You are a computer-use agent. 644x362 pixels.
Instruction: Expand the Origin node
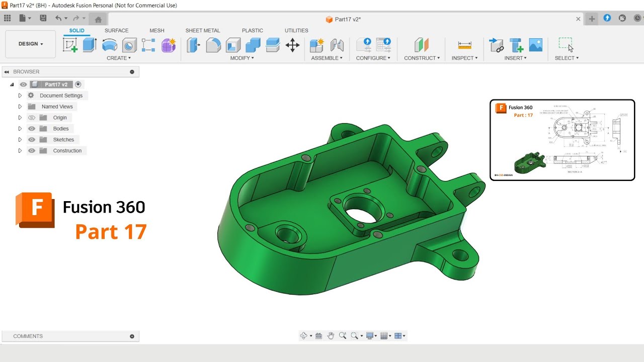(20, 118)
